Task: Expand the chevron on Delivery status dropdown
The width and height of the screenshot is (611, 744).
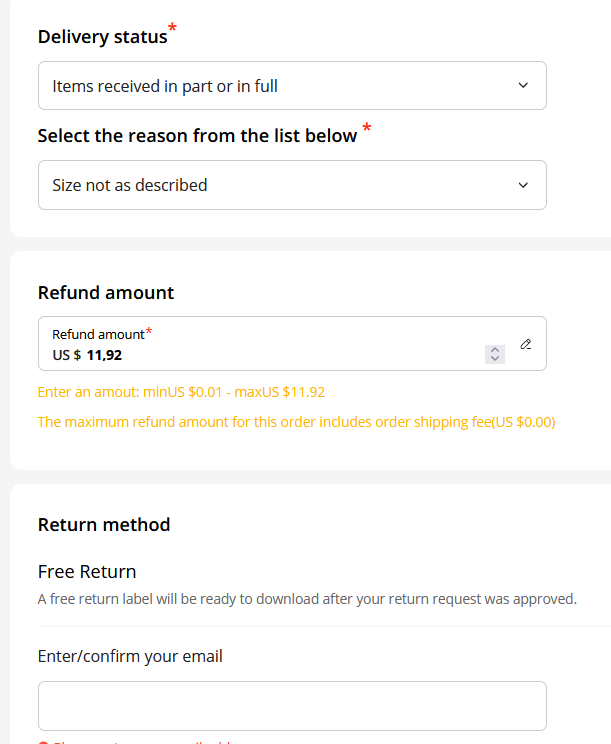Action: pos(523,85)
